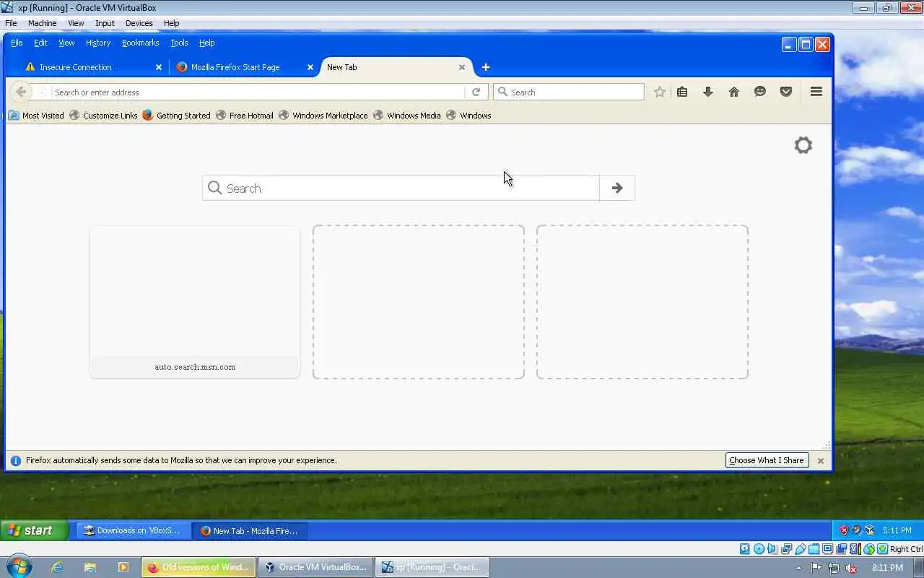Open Windows Marketplace bookmark
924x578 pixels.
pos(323,116)
